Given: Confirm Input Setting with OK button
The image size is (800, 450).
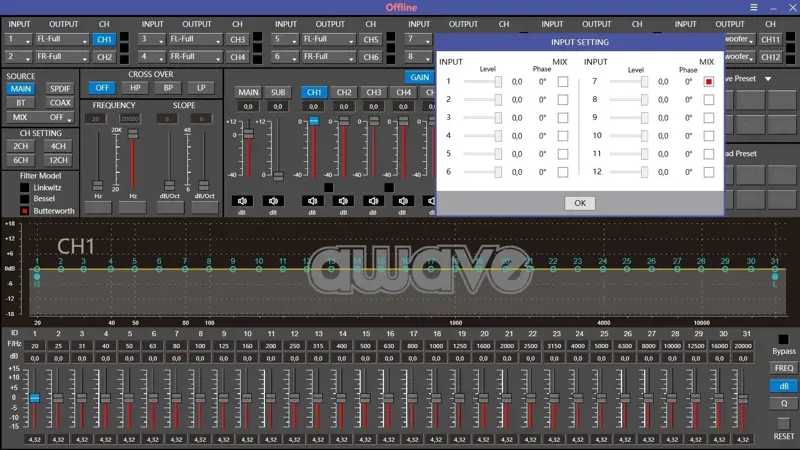Looking at the screenshot, I should point(579,203).
